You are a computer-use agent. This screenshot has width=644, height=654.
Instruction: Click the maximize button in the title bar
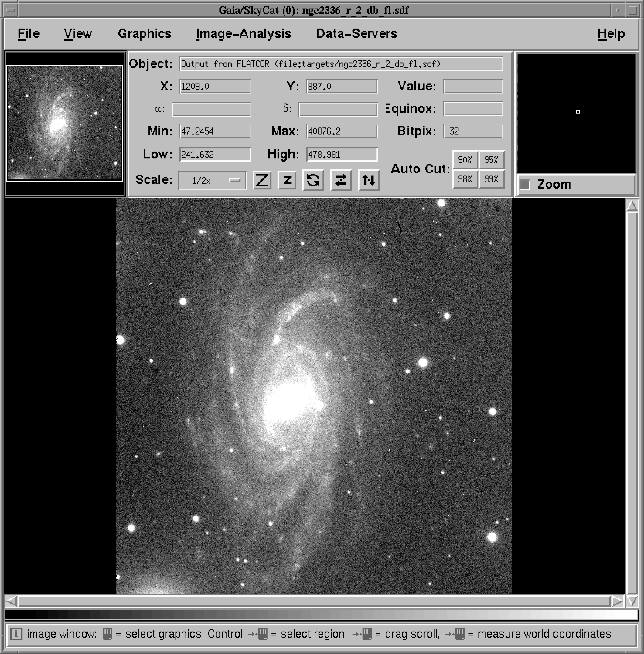coord(633,10)
